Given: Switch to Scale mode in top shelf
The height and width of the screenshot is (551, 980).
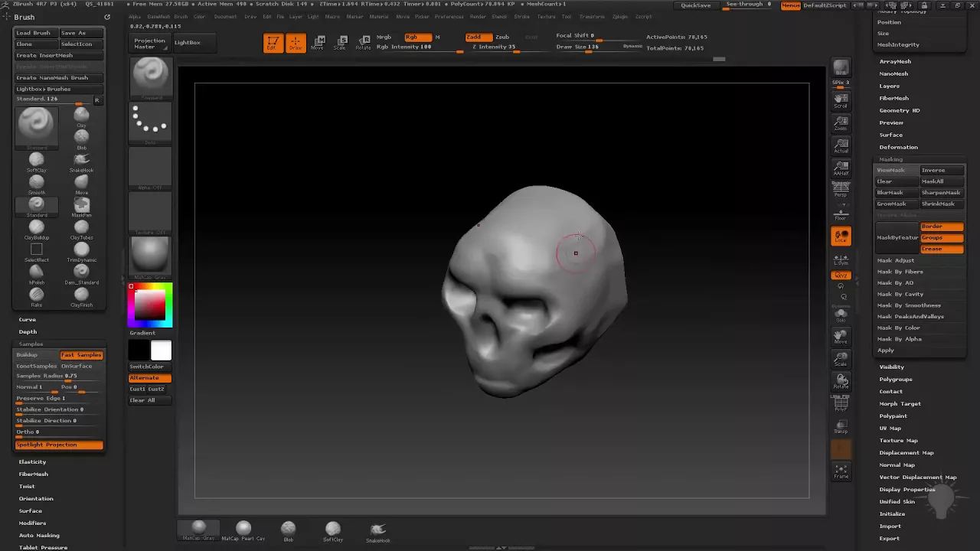Looking at the screenshot, I should [341, 43].
